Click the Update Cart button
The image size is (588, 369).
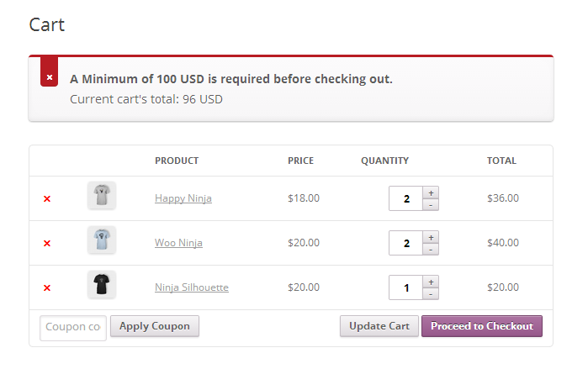click(379, 326)
